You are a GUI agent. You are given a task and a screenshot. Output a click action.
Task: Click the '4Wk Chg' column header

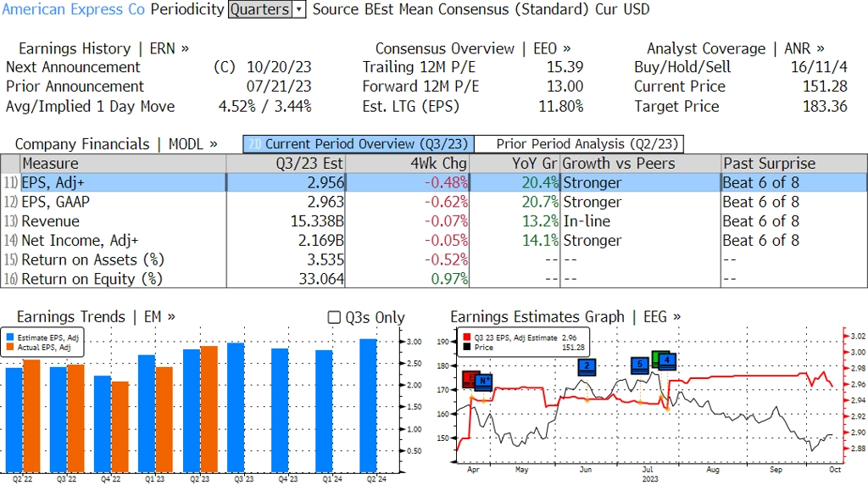(407, 164)
